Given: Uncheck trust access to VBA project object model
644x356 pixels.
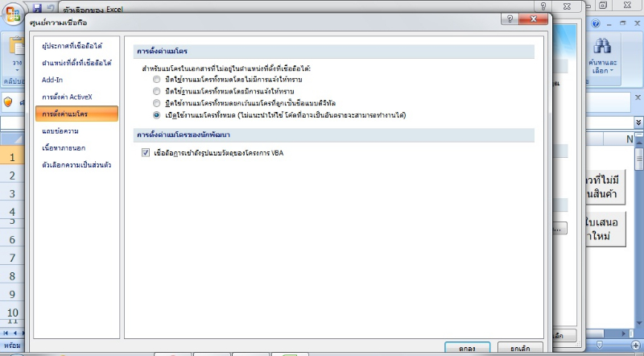Looking at the screenshot, I should pyautogui.click(x=145, y=152).
